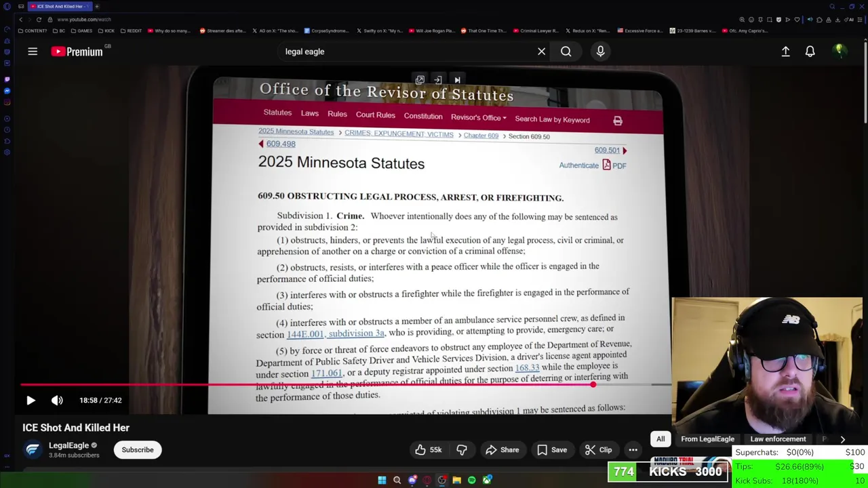Open the BC bookmarks folder
The image size is (868, 488).
point(58,30)
